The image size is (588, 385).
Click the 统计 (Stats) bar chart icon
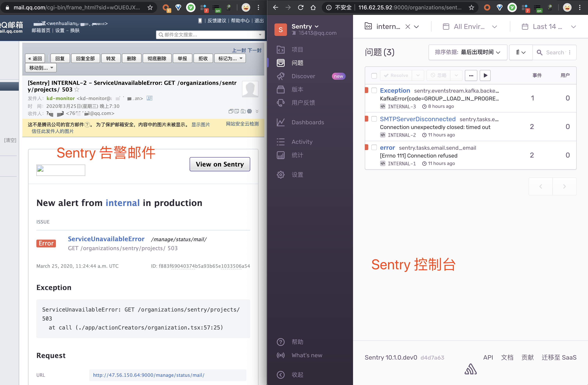click(x=280, y=155)
